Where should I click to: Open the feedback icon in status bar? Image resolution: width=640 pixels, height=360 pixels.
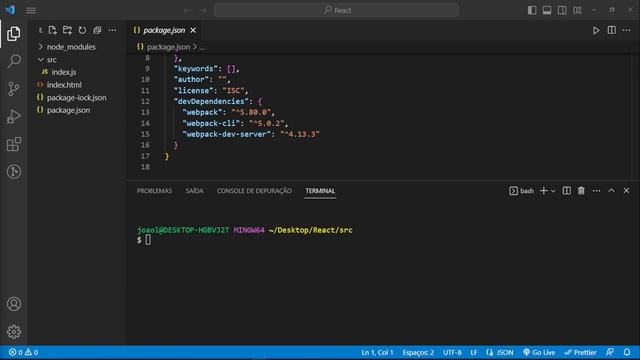click(610, 352)
